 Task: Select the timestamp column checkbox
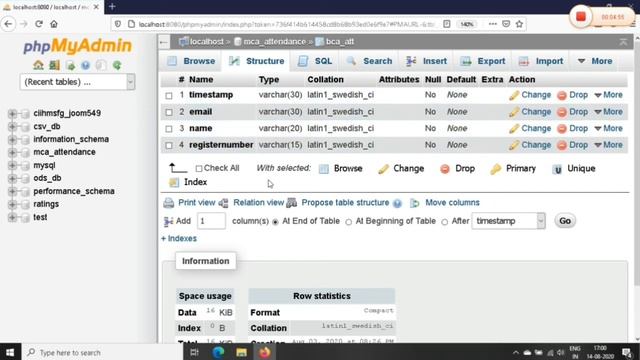tap(169, 96)
